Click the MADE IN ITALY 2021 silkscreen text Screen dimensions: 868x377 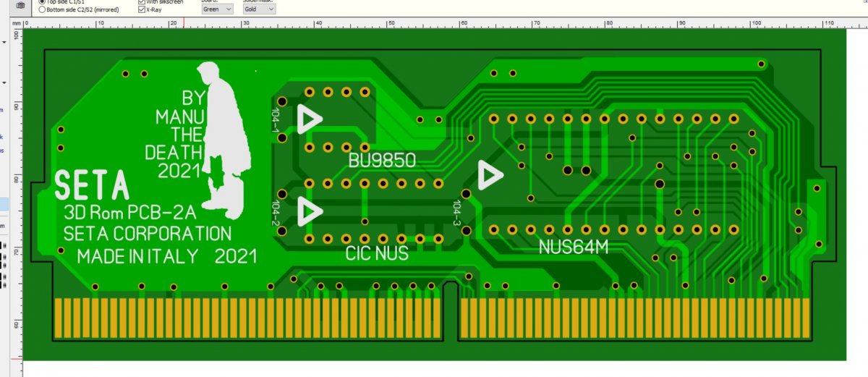pyautogui.click(x=167, y=256)
